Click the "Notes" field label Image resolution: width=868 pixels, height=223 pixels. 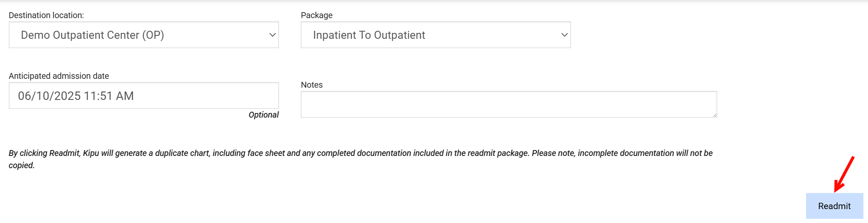(x=312, y=85)
